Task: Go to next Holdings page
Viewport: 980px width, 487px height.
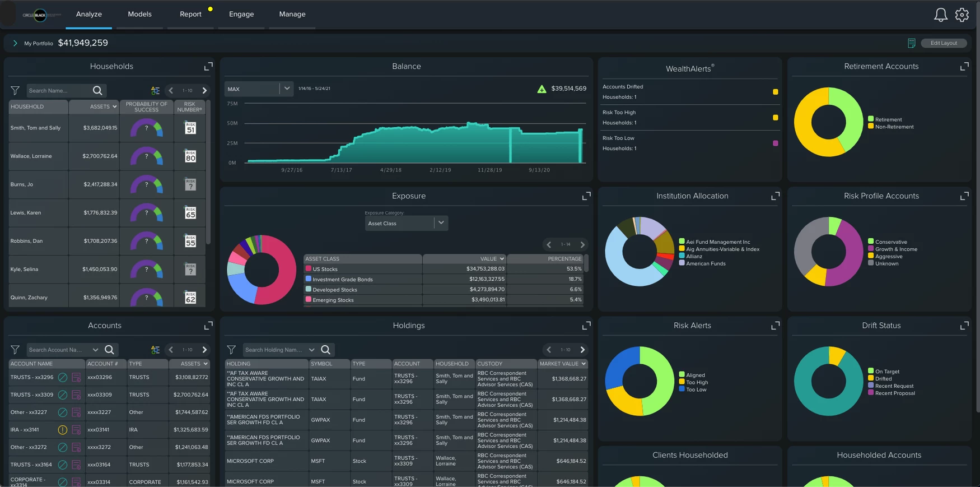Action: tap(582, 350)
